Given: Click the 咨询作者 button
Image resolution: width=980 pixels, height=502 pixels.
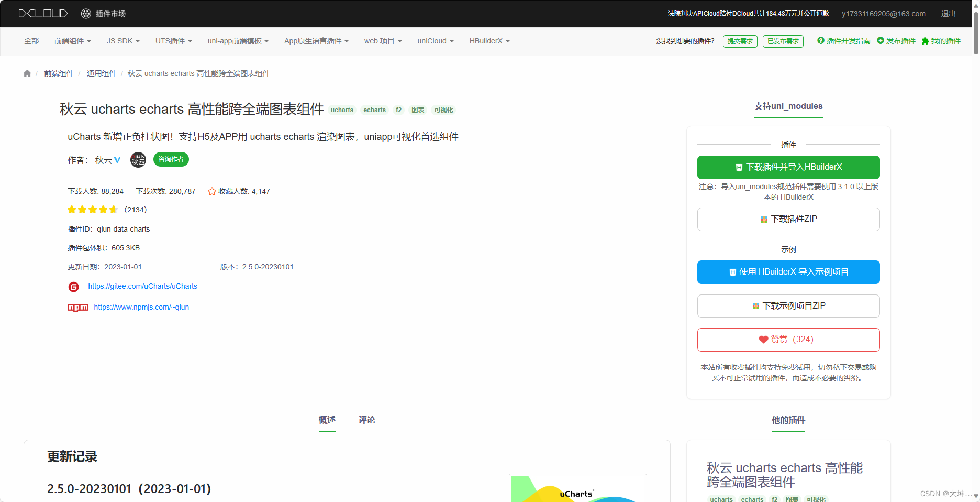Looking at the screenshot, I should tap(171, 159).
